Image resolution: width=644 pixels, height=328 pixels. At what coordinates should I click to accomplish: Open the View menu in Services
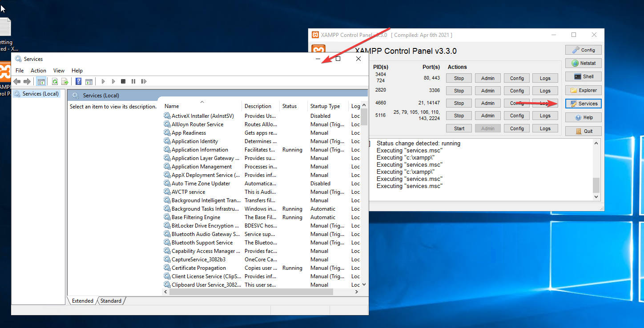coord(59,71)
